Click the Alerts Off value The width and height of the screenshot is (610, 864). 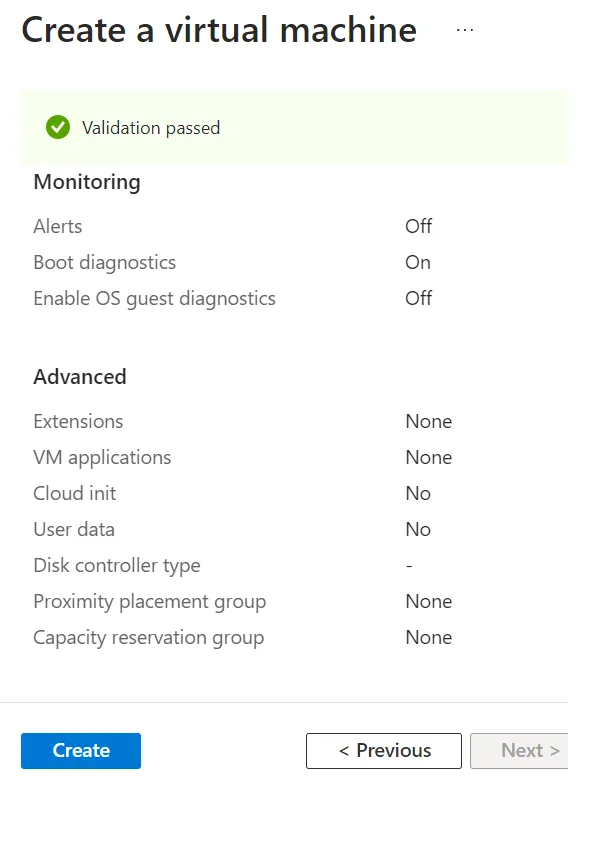418,226
